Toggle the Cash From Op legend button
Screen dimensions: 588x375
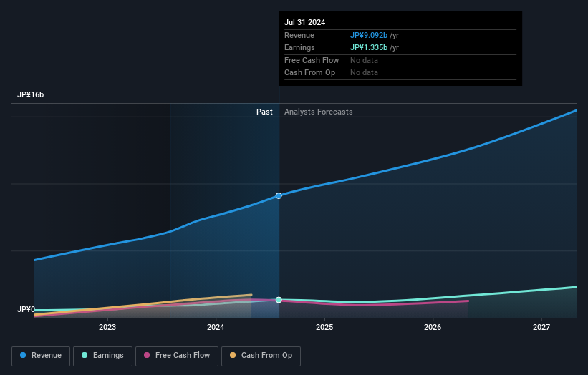click(x=261, y=356)
